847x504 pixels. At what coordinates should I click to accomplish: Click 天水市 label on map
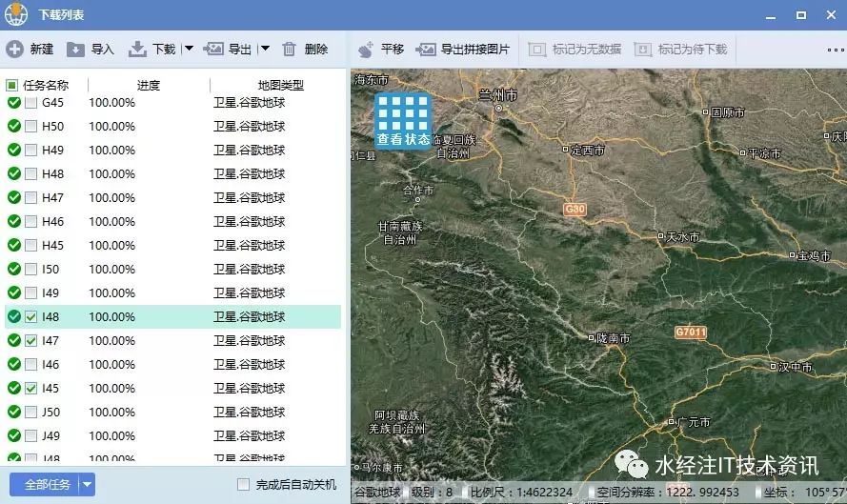(x=683, y=236)
